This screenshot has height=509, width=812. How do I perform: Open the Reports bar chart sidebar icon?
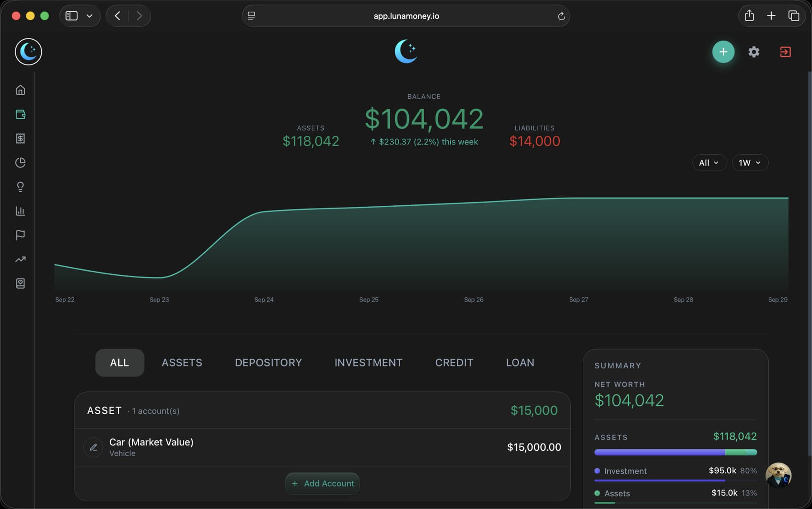(x=20, y=211)
